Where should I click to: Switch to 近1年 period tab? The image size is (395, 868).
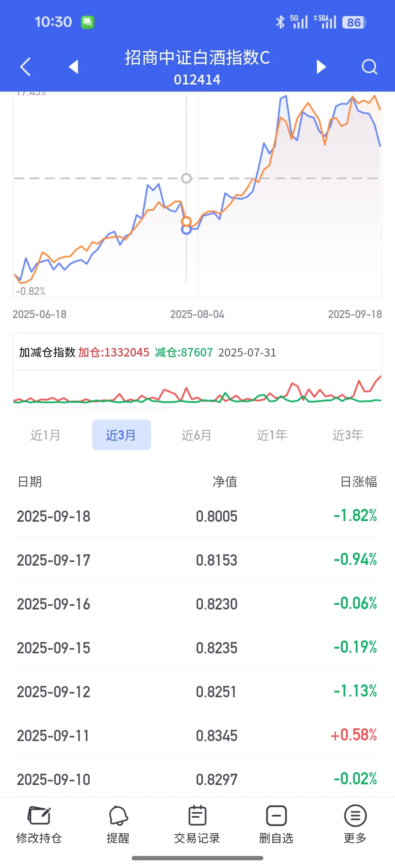click(x=272, y=435)
